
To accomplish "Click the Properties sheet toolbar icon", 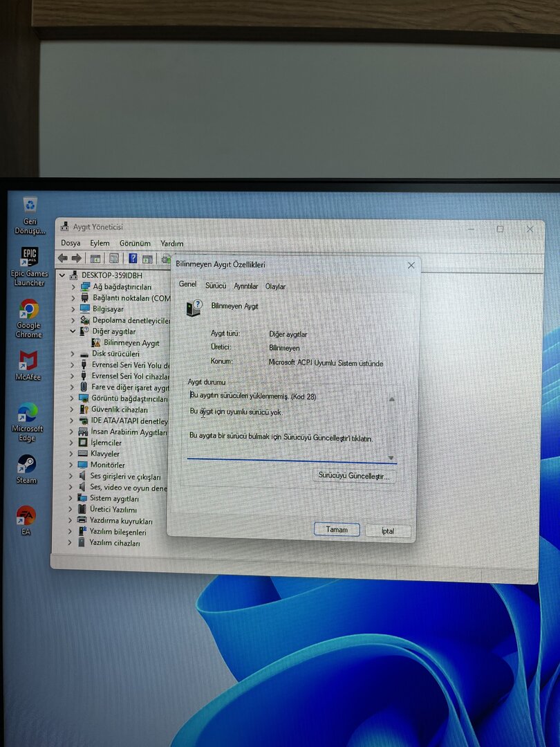I will 114,259.
